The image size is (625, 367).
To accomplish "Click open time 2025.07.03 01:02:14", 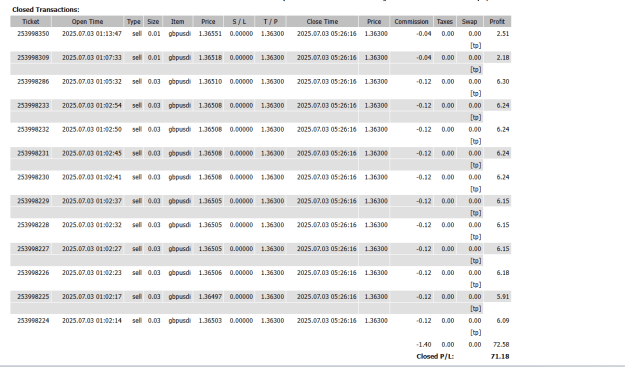I will pos(92,321).
